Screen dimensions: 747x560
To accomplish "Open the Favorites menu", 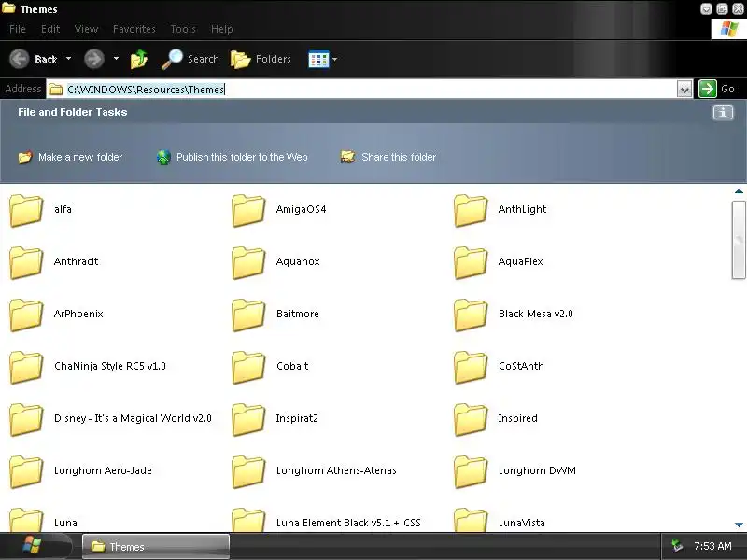I will [x=134, y=29].
